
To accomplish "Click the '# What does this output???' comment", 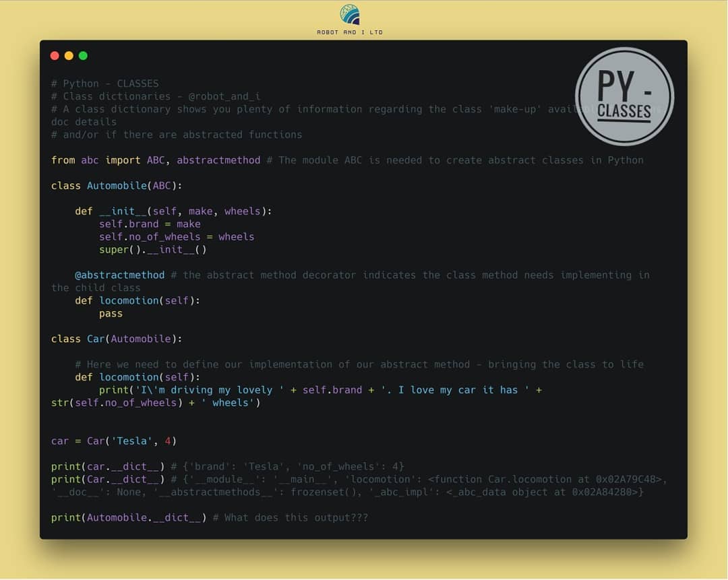I will 290,517.
